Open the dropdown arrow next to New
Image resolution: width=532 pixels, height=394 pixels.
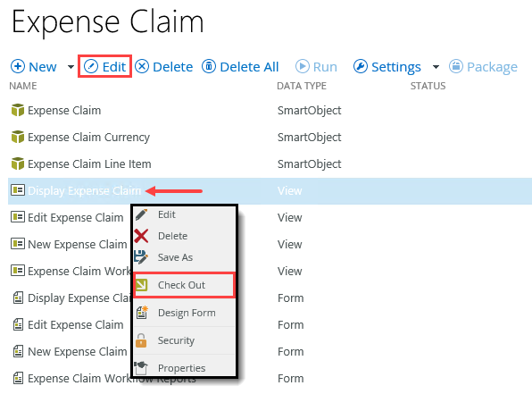(x=71, y=67)
